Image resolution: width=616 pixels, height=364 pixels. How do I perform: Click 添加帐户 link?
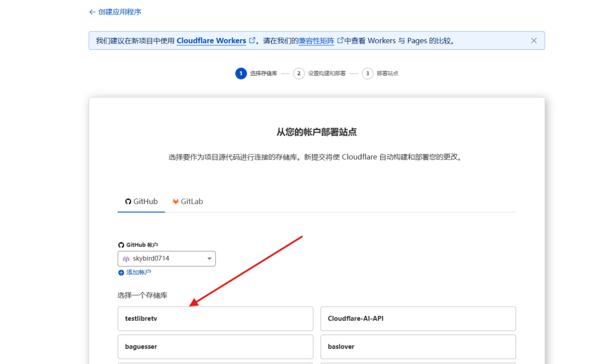click(138, 273)
